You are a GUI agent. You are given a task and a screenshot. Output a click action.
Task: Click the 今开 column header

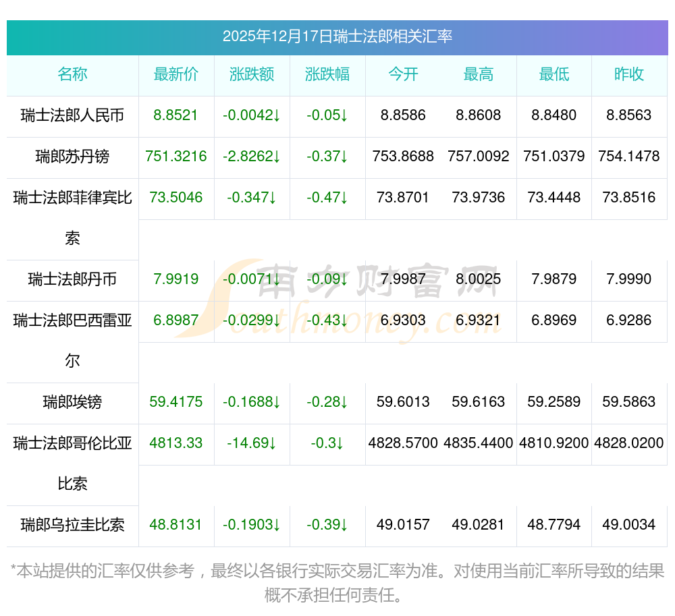pyautogui.click(x=403, y=74)
